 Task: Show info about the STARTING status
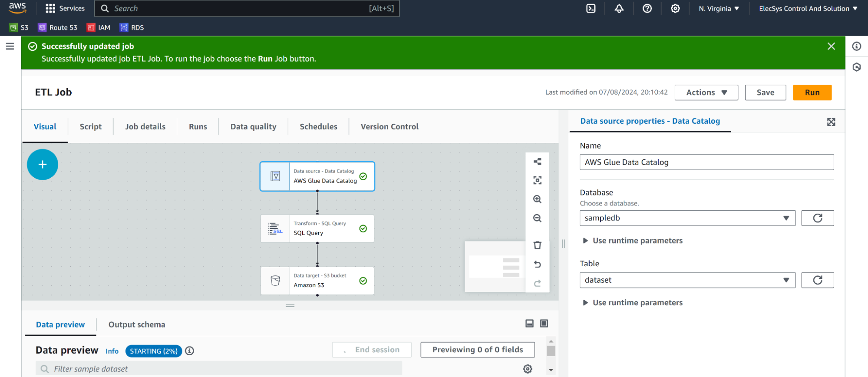click(x=189, y=351)
